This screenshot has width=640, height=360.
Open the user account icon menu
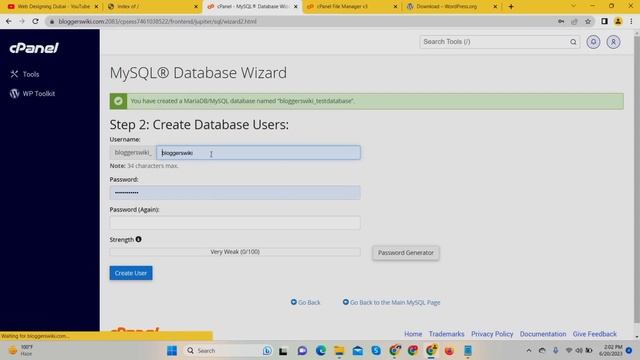coord(613,42)
